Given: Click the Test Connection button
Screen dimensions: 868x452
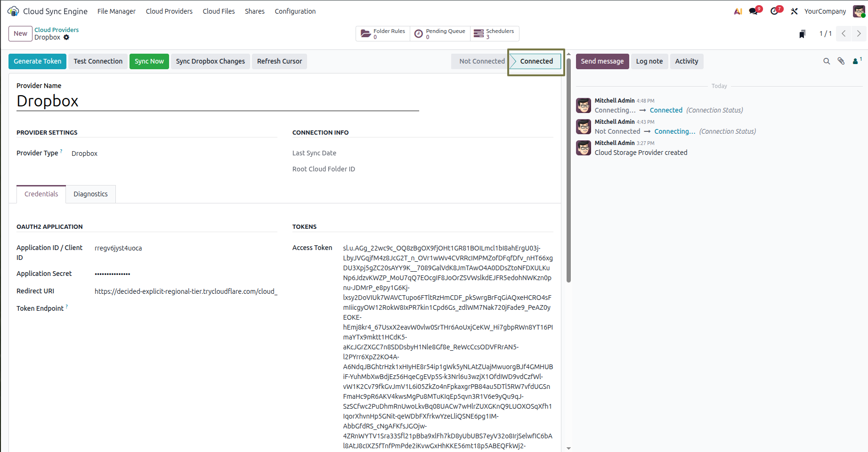Looking at the screenshot, I should click(98, 61).
